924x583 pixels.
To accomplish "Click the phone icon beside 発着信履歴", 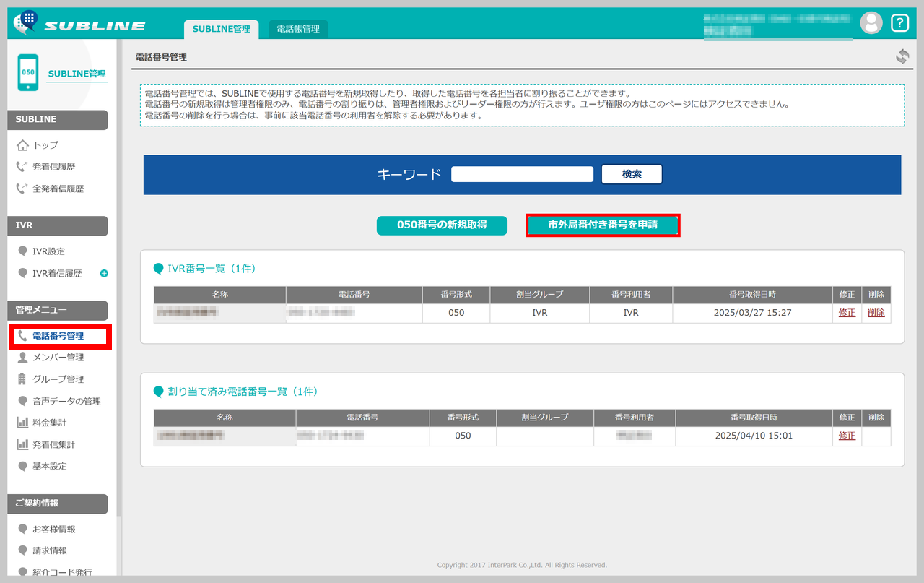I will pos(22,167).
